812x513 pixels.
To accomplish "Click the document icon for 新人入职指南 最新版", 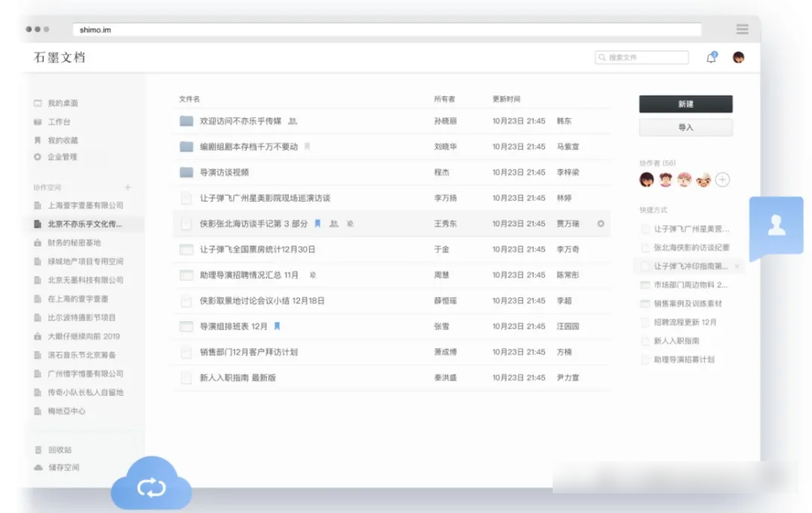I will [x=186, y=378].
